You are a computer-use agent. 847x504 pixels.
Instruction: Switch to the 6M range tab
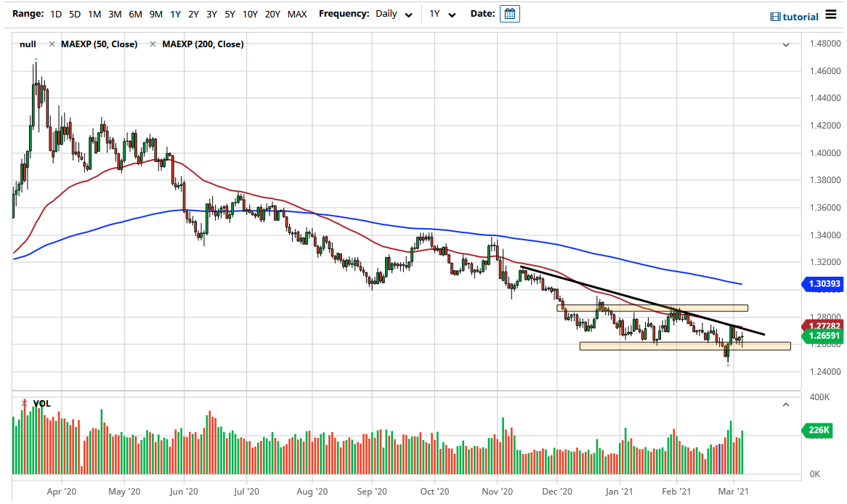coord(135,13)
